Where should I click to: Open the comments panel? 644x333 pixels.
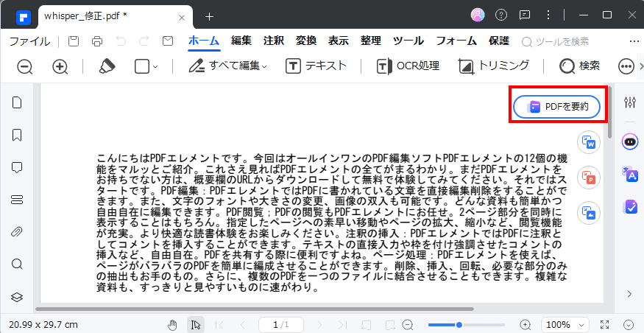click(x=17, y=167)
